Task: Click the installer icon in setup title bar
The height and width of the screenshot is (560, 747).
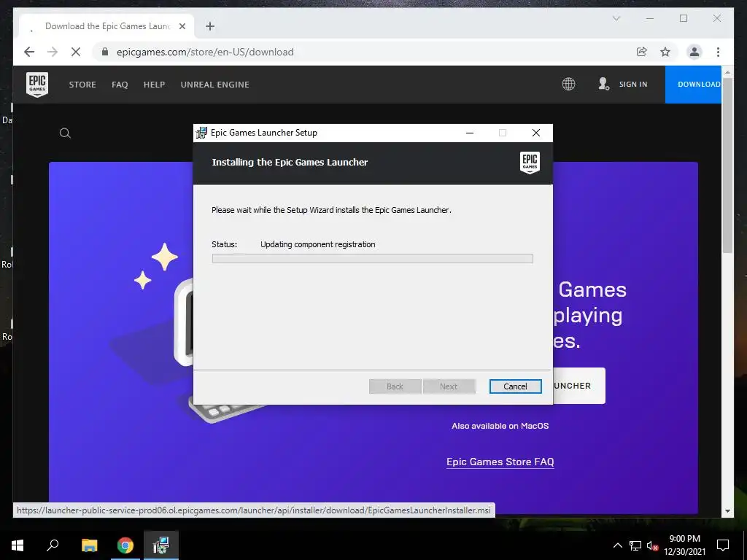Action: pos(201,133)
